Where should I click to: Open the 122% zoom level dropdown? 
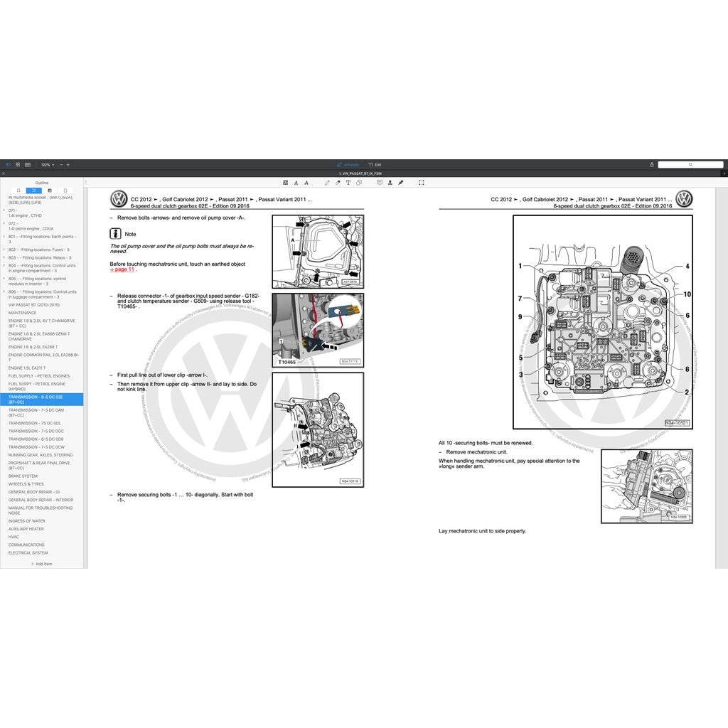pyautogui.click(x=47, y=164)
